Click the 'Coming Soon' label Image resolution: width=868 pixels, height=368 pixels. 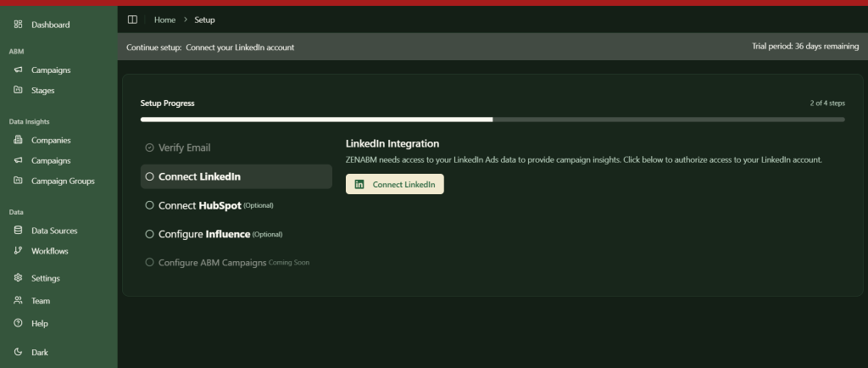pyautogui.click(x=289, y=263)
